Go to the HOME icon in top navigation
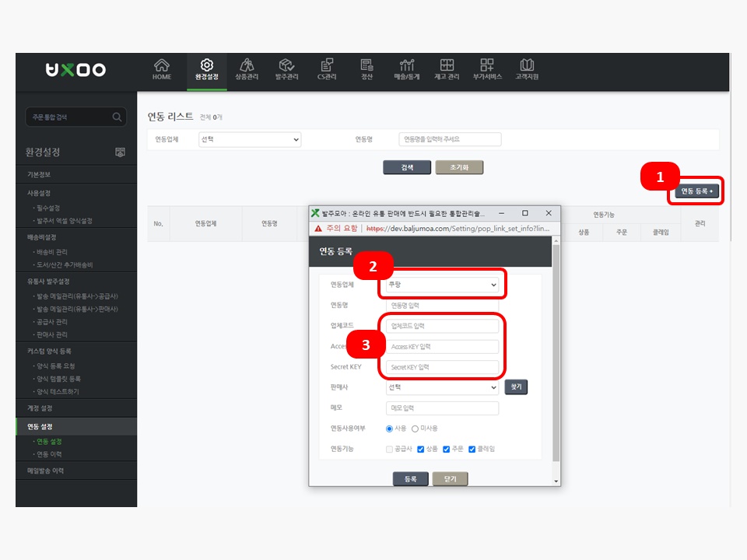The height and width of the screenshot is (560, 747). tap(162, 68)
